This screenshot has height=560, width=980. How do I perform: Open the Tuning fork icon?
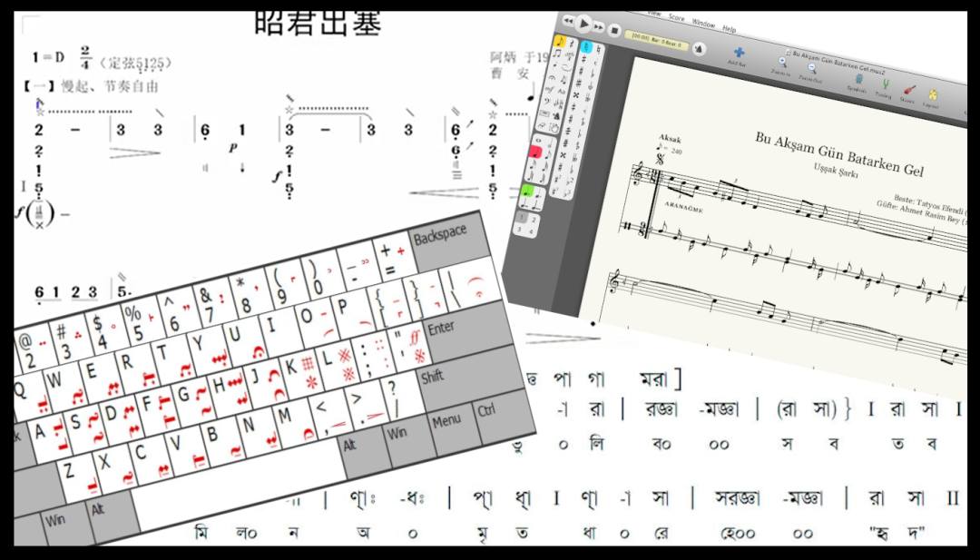[886, 84]
